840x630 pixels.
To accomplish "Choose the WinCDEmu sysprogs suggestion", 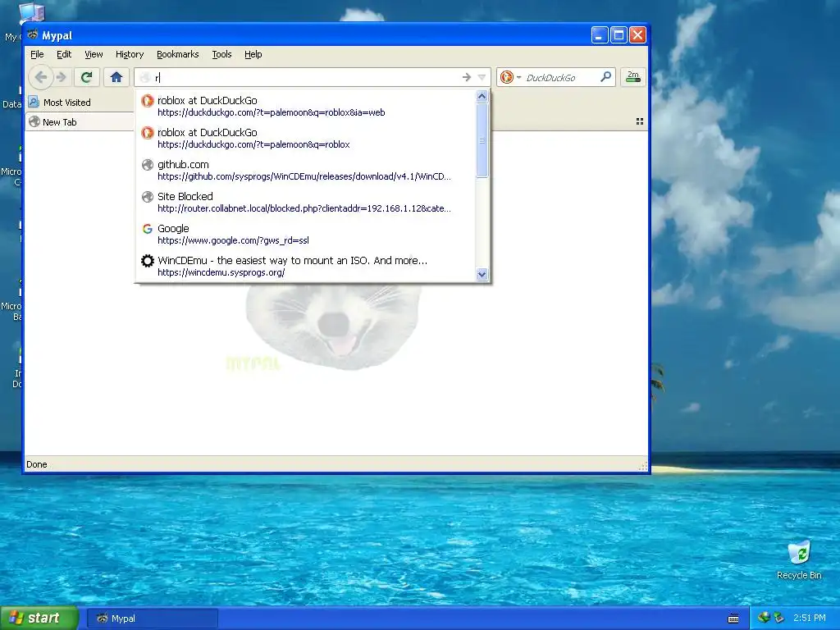I will pos(305,267).
